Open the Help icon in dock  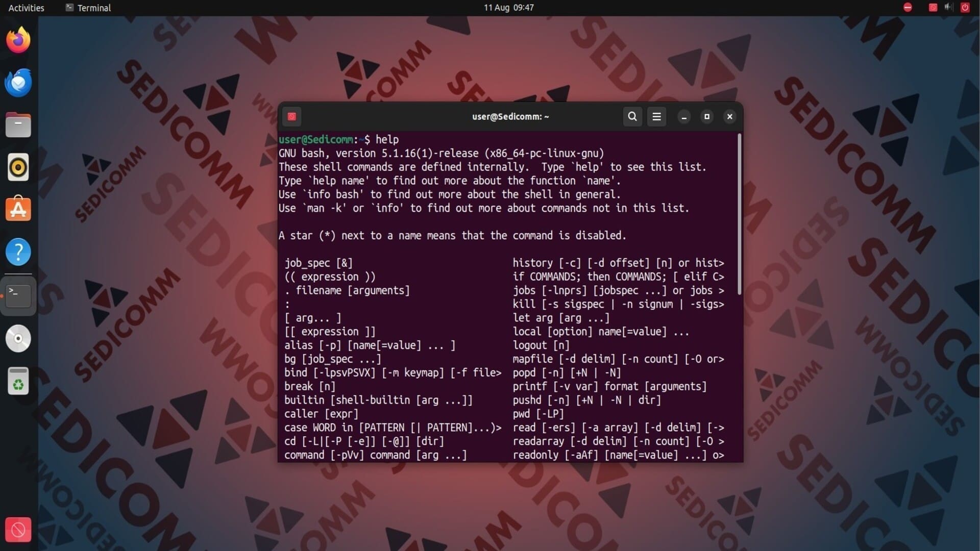coord(18,252)
